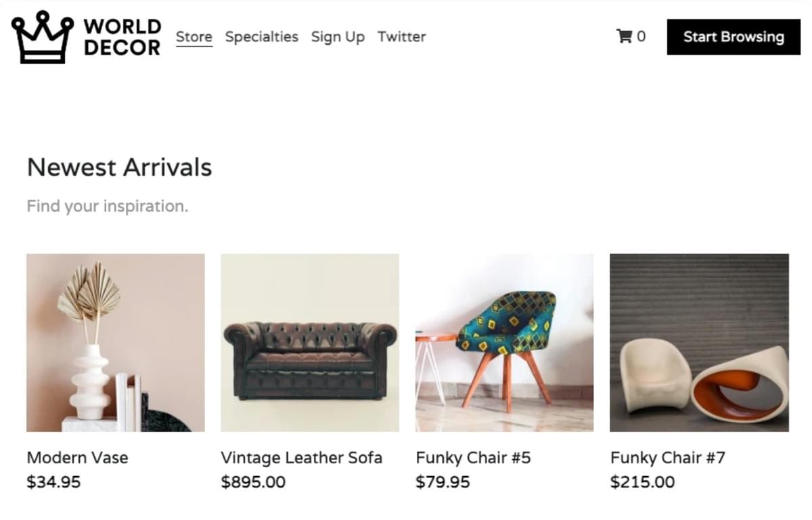Screen dimensions: 812x520
Task: Open the Twitter link
Action: pos(402,37)
